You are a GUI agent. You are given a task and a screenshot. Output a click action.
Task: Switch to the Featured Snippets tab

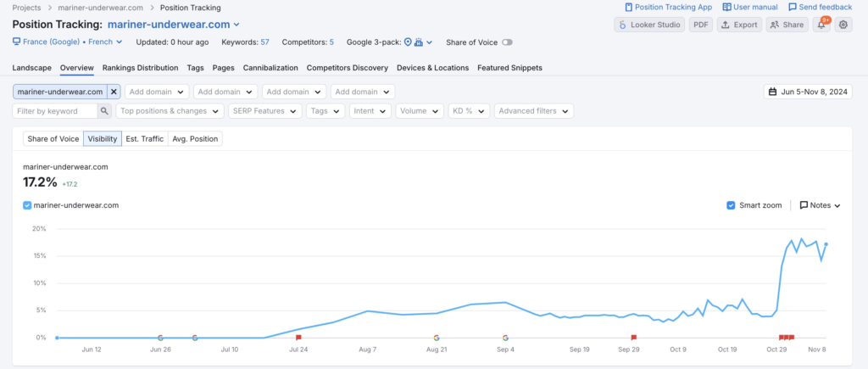509,68
